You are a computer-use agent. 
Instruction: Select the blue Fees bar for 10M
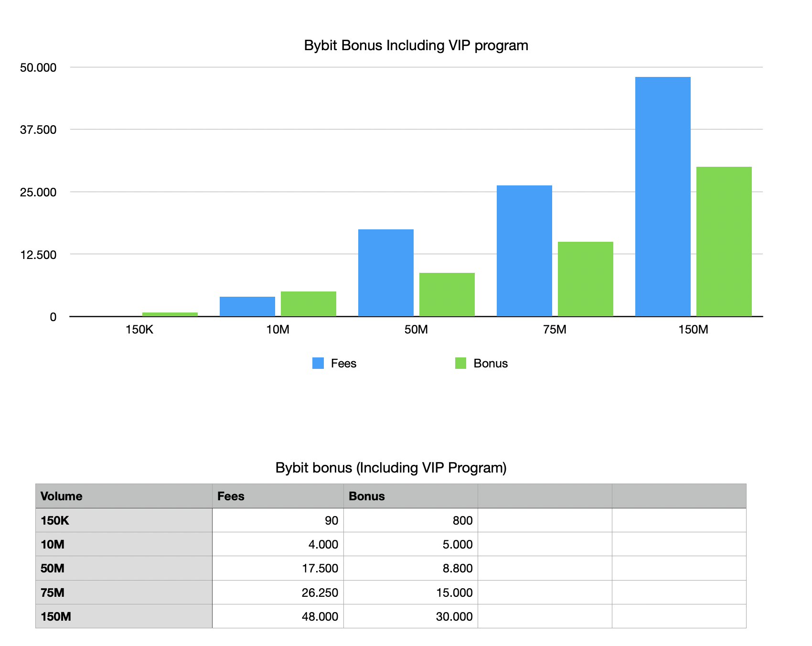[247, 306]
